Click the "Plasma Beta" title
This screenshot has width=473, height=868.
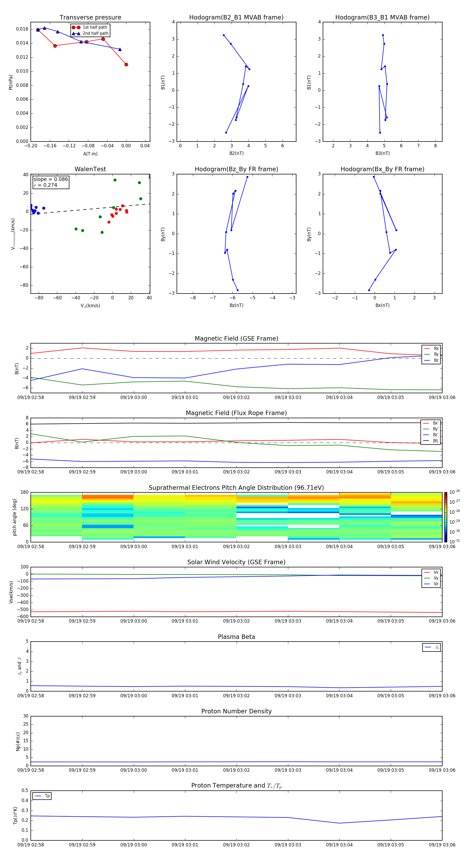coord(236,637)
